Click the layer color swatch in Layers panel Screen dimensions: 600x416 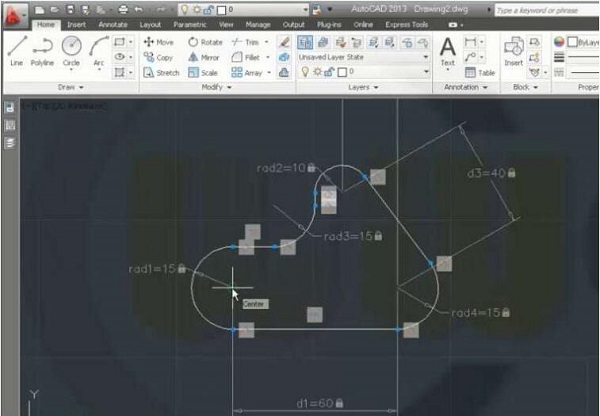click(x=342, y=72)
